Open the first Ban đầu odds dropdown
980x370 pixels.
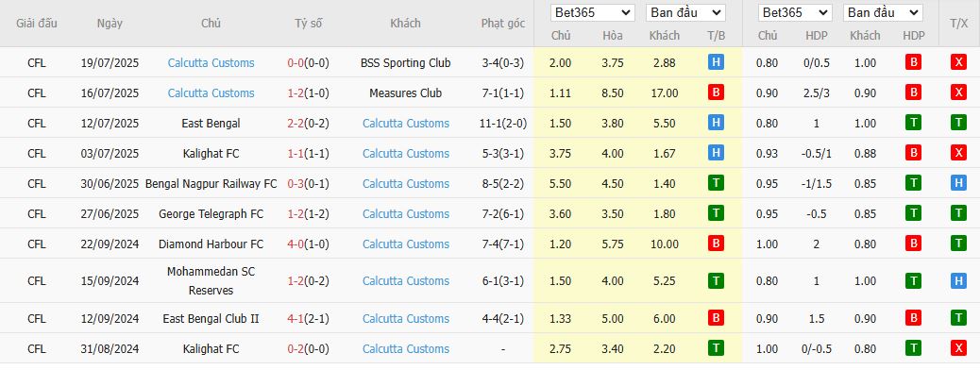click(x=685, y=12)
